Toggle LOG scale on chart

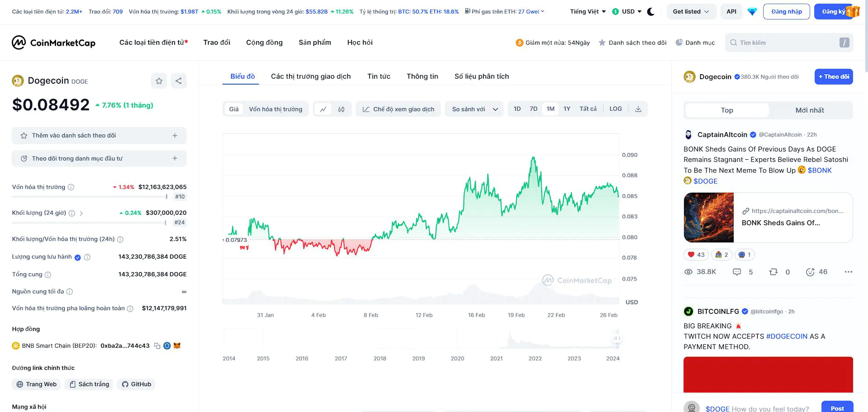point(616,109)
